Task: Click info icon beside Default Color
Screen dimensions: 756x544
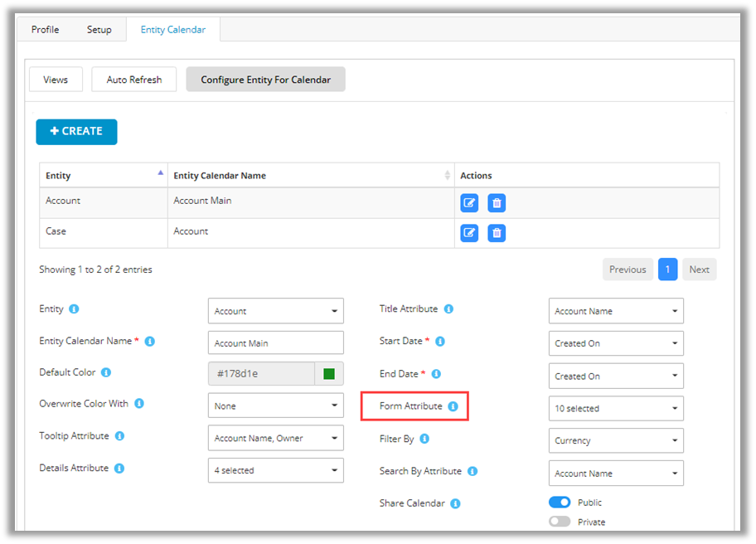Action: (x=106, y=372)
